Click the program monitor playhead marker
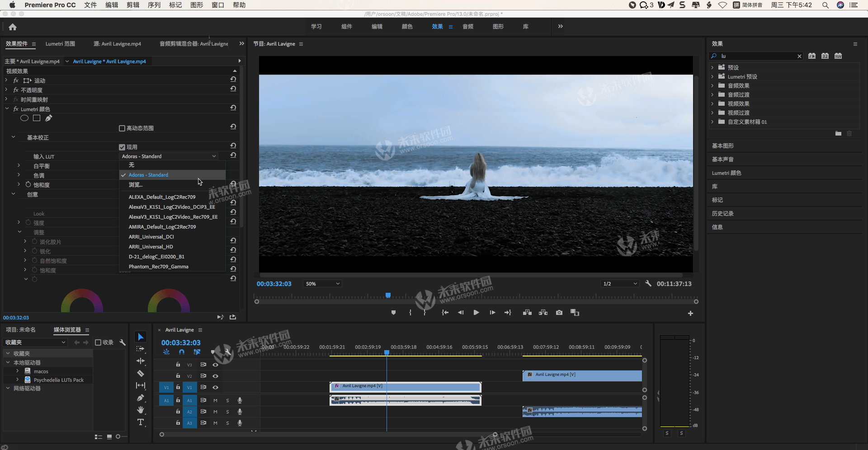Screen dimensions: 868x450 [388, 295]
